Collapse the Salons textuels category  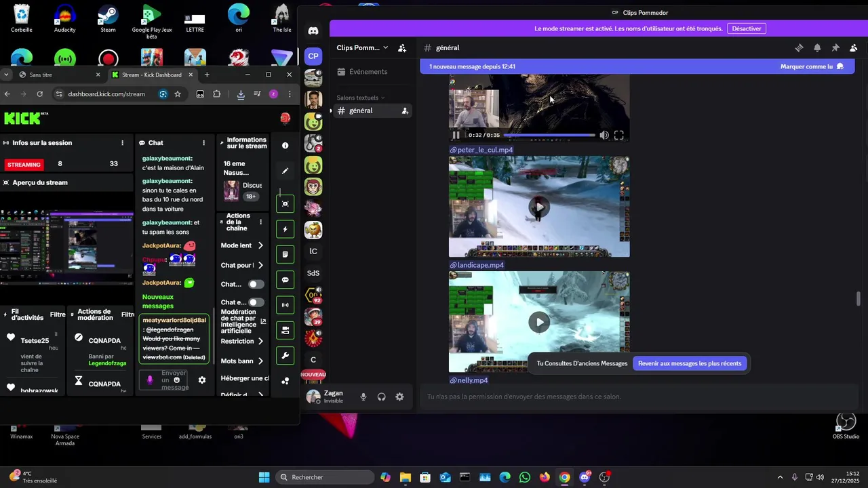pos(360,98)
